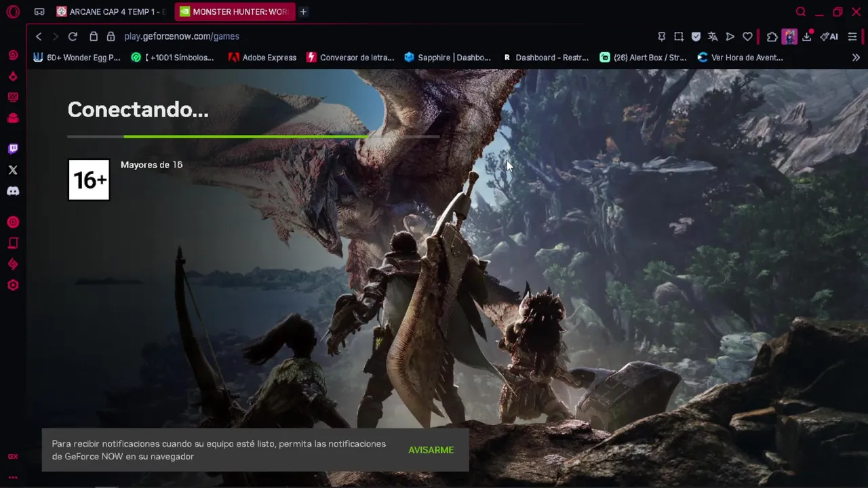Open the downloads icon with red badge
The width and height of the screenshot is (868, 488).
point(807,36)
